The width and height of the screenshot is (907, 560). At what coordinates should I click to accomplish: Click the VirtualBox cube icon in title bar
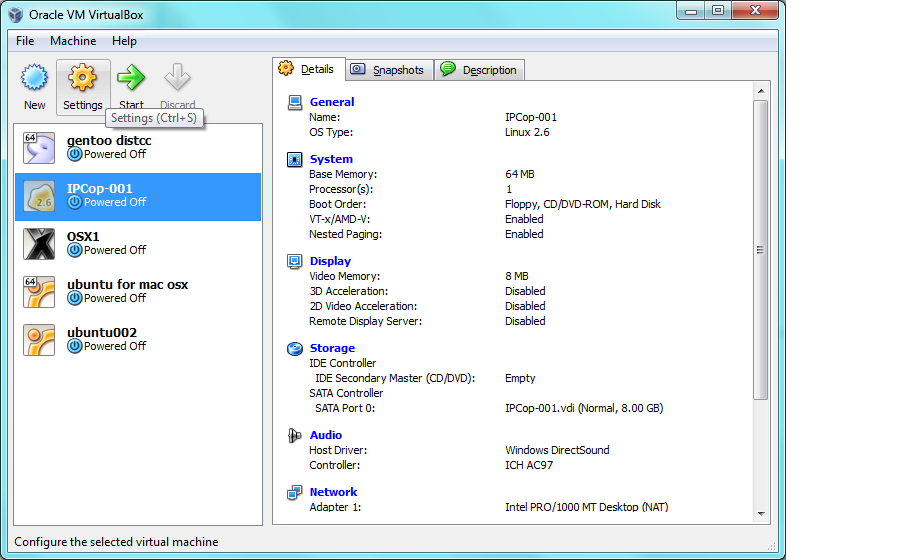(x=16, y=14)
